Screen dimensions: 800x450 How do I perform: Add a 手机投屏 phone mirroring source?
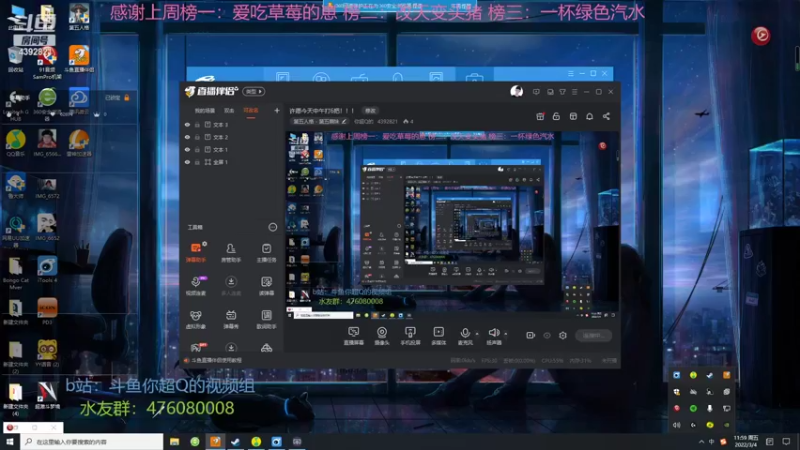point(410,336)
